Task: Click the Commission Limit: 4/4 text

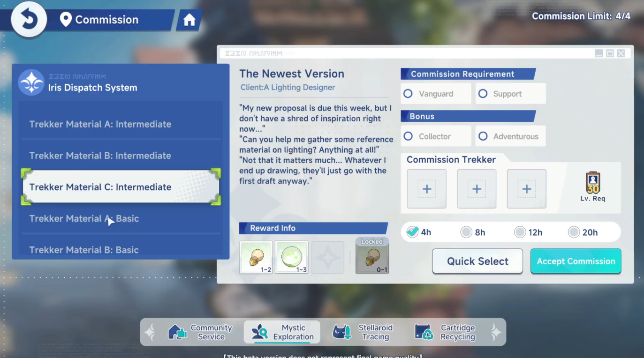Action: 581,16
